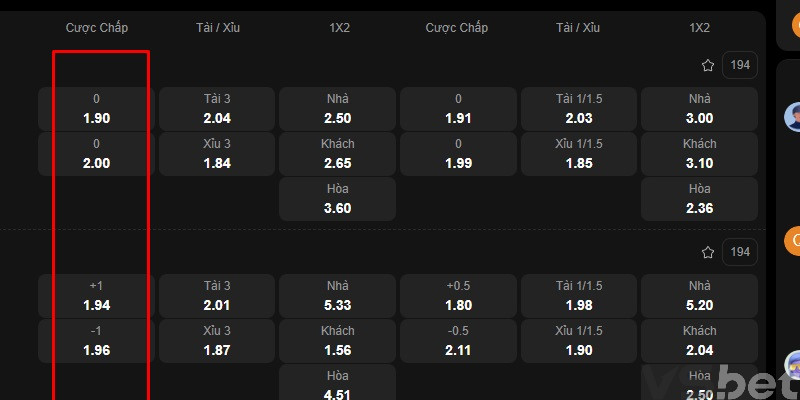Screen dimensions: 800x400
Task: Pick the Tài 3 odds 2.04
Action: 217,109
